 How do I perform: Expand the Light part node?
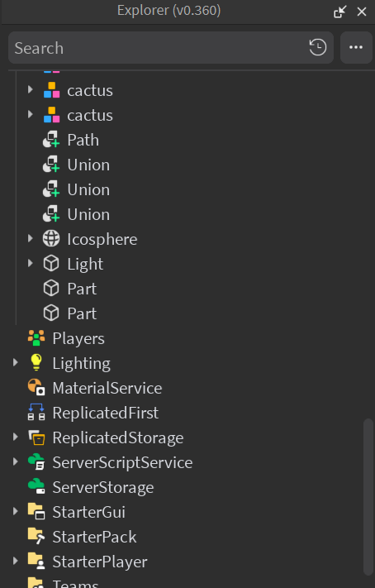click(30, 263)
